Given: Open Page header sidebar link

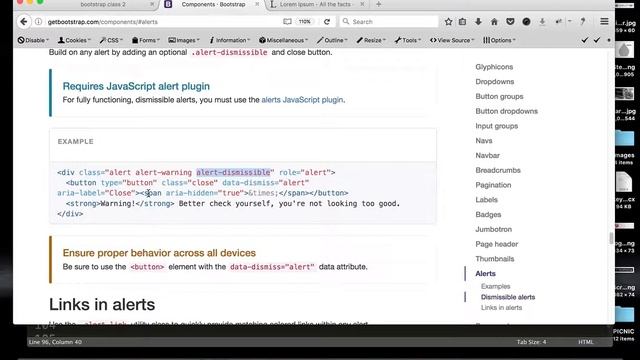Looking at the screenshot, I should (496, 244).
